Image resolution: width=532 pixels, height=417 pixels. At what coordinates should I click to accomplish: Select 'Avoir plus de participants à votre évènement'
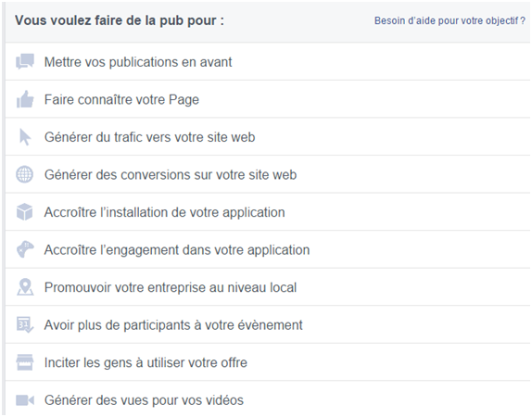(268, 324)
